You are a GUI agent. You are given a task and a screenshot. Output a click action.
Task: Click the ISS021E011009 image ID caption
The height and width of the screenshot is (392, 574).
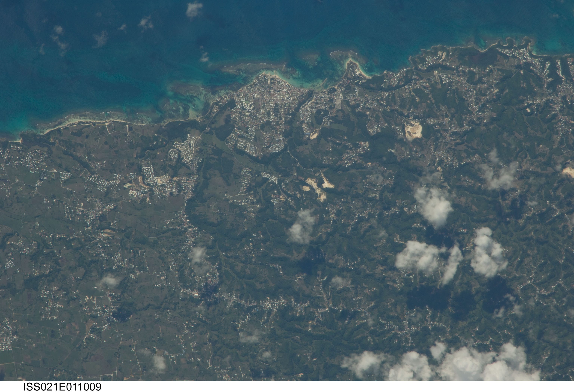coord(62,387)
